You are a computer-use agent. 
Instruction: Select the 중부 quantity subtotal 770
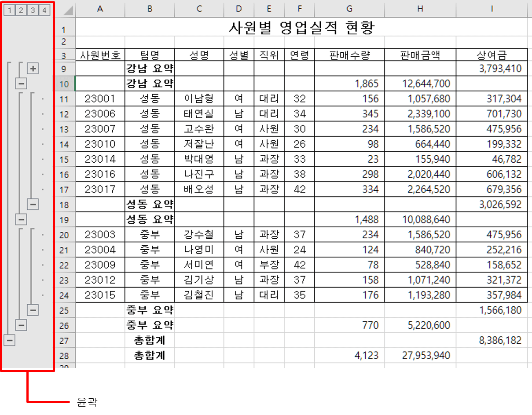[349, 325]
